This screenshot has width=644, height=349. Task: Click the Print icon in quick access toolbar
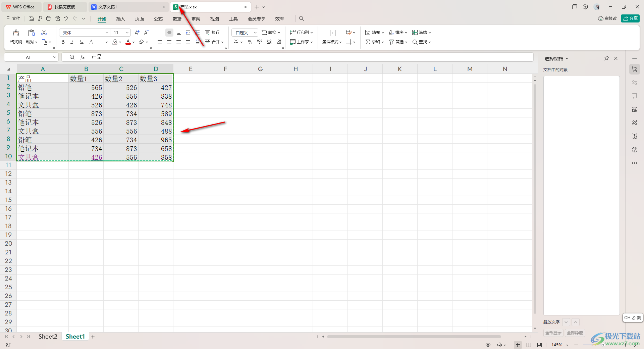pyautogui.click(x=49, y=19)
